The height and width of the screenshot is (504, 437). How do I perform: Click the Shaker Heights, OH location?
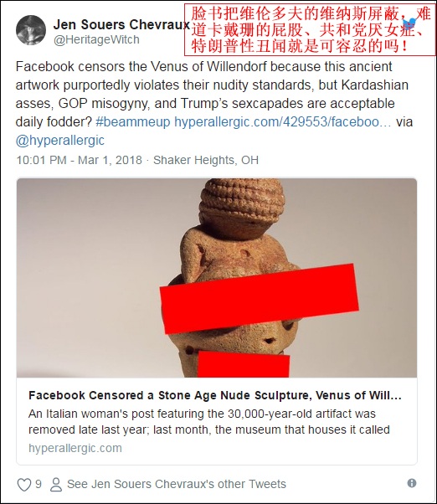206,160
